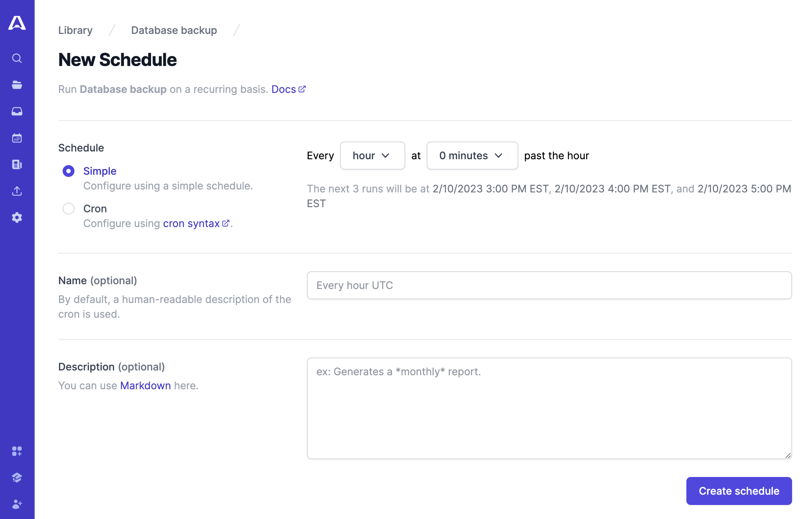Click the add apps grid-plus icon
Image resolution: width=812 pixels, height=519 pixels.
point(17,451)
